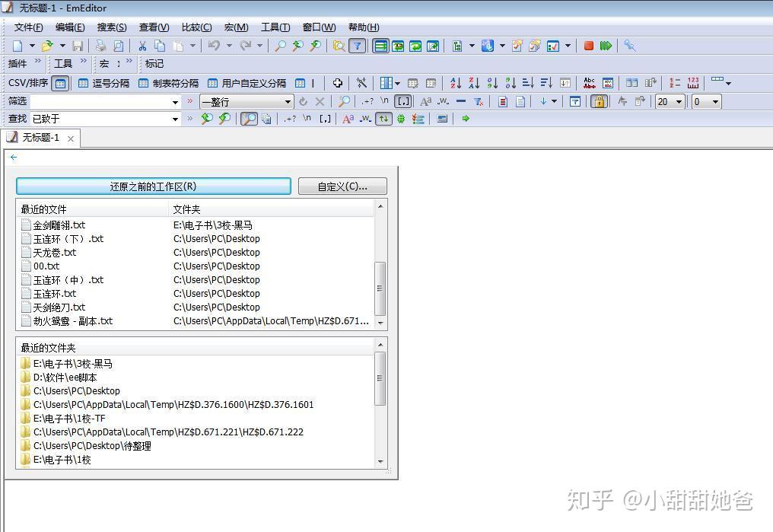This screenshot has width=773, height=532.
Task: Click the 自定义(C)... button
Action: 342,186
